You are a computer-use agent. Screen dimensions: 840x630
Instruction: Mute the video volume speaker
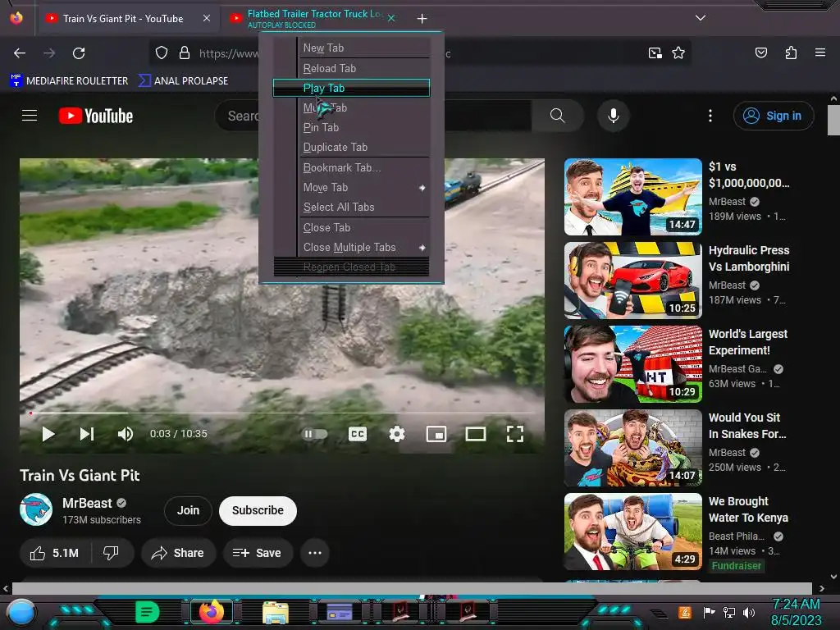[x=126, y=434]
